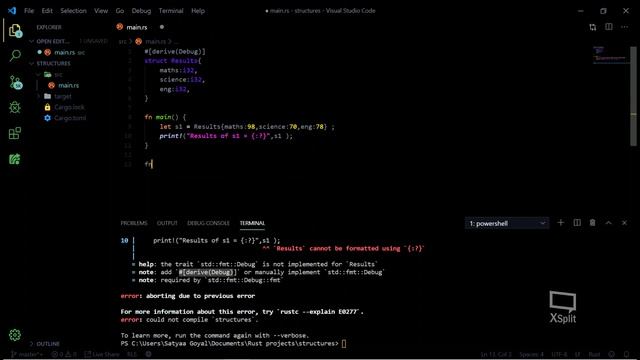This screenshot has height=360, width=640.
Task: Open the Edit menu
Action: (47, 11)
